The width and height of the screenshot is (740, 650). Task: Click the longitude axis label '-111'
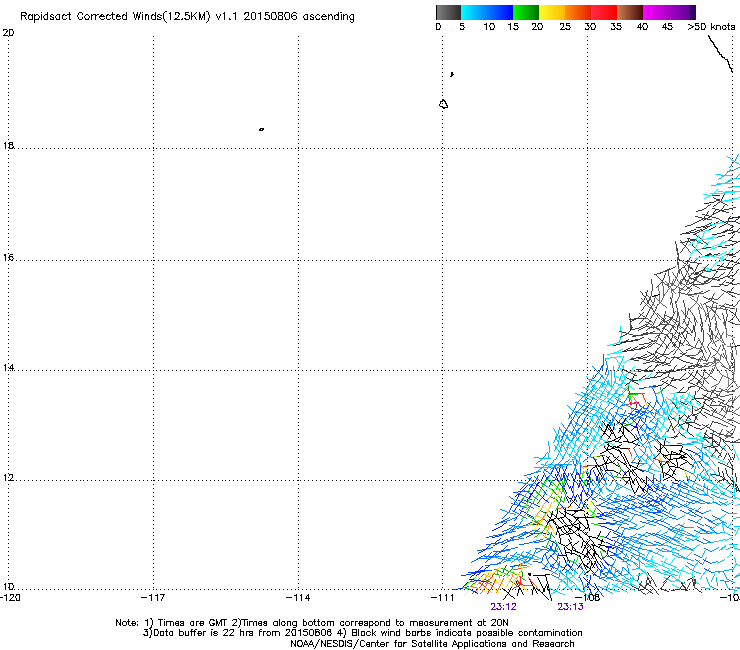point(442,598)
